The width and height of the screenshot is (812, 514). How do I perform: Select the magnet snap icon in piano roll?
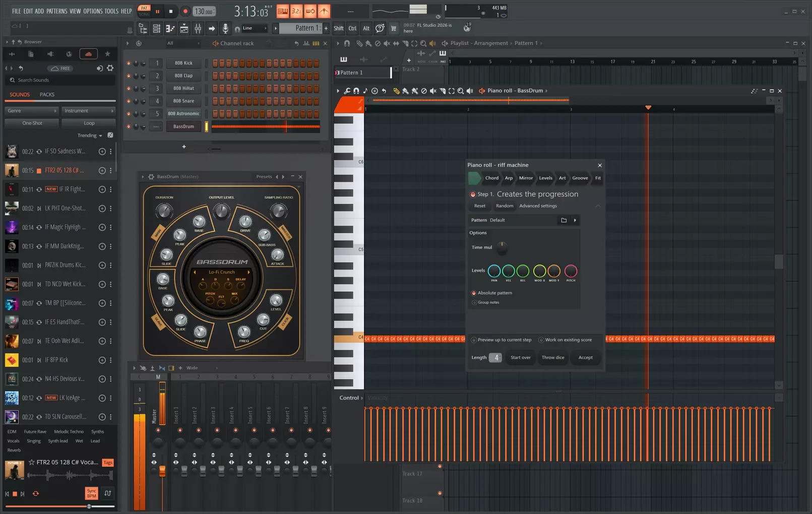pos(356,91)
